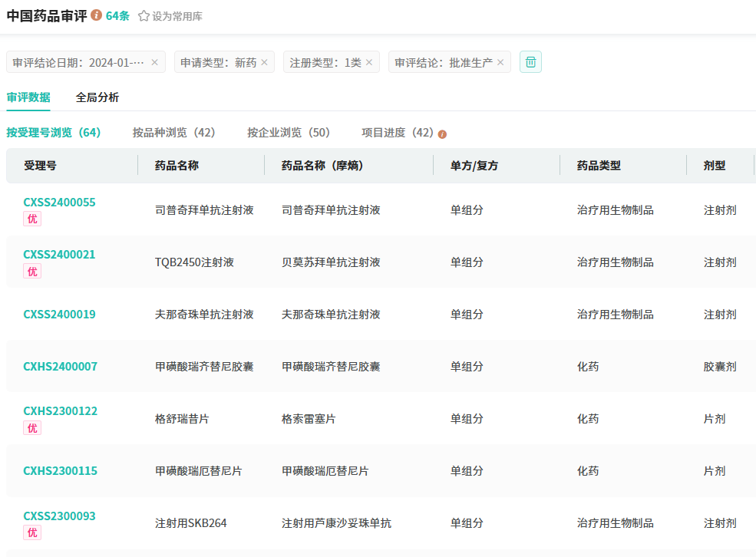Open the 按品种浏览 (42) view
The width and height of the screenshot is (756, 557).
[173, 133]
